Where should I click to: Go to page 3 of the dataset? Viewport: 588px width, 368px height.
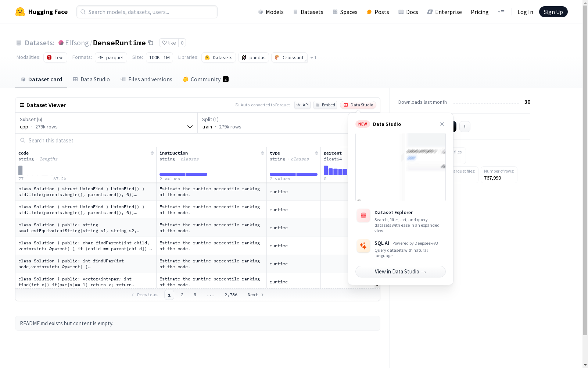195,295
